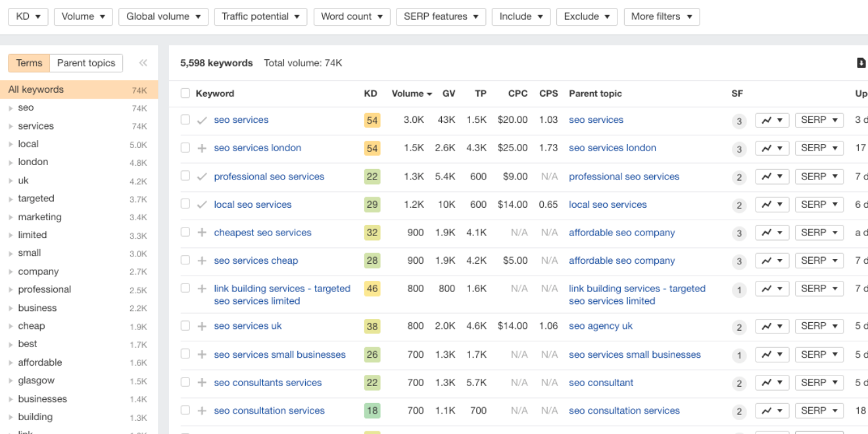Open affordable seo company parent topic link
This screenshot has height=434, width=868.
pyautogui.click(x=621, y=233)
